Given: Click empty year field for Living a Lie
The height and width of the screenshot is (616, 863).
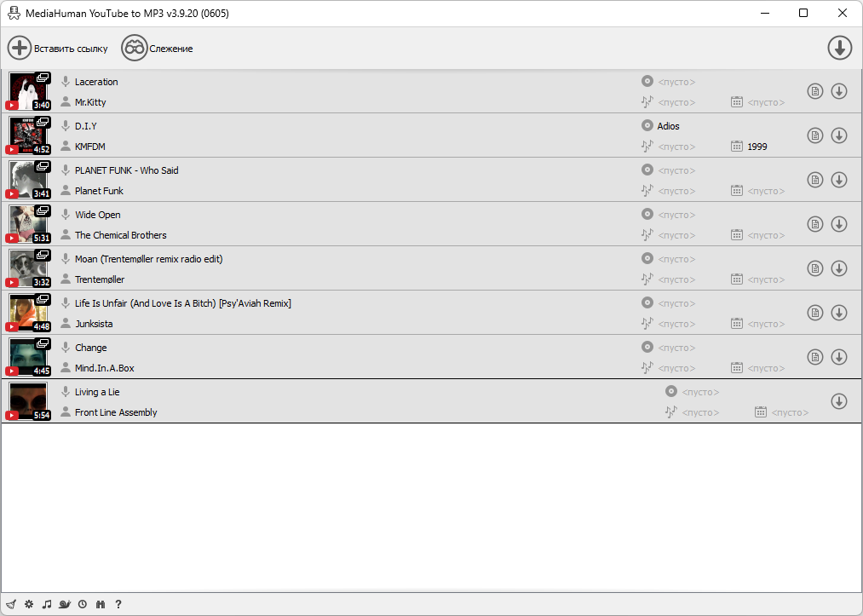Looking at the screenshot, I should [789, 413].
